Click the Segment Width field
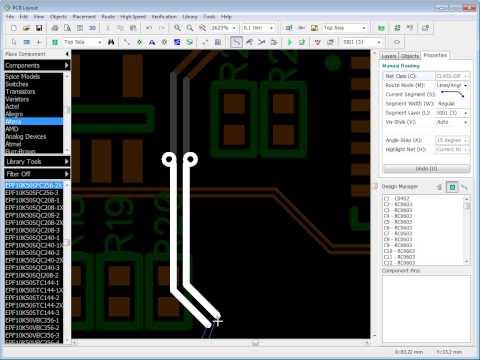The image size is (480, 360). click(x=452, y=104)
